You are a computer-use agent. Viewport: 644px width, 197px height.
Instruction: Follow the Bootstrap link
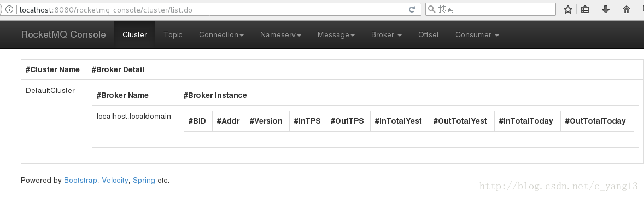pos(80,180)
